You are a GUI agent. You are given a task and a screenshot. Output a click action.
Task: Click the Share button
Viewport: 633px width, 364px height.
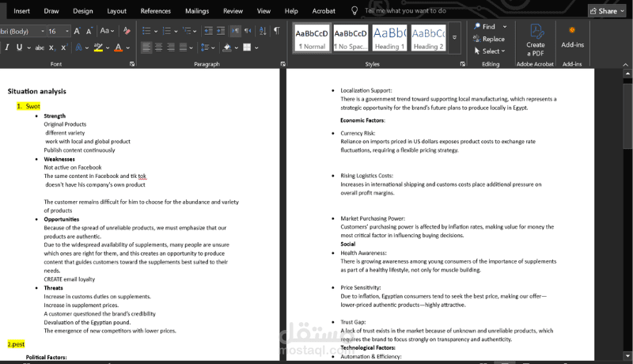(x=607, y=11)
